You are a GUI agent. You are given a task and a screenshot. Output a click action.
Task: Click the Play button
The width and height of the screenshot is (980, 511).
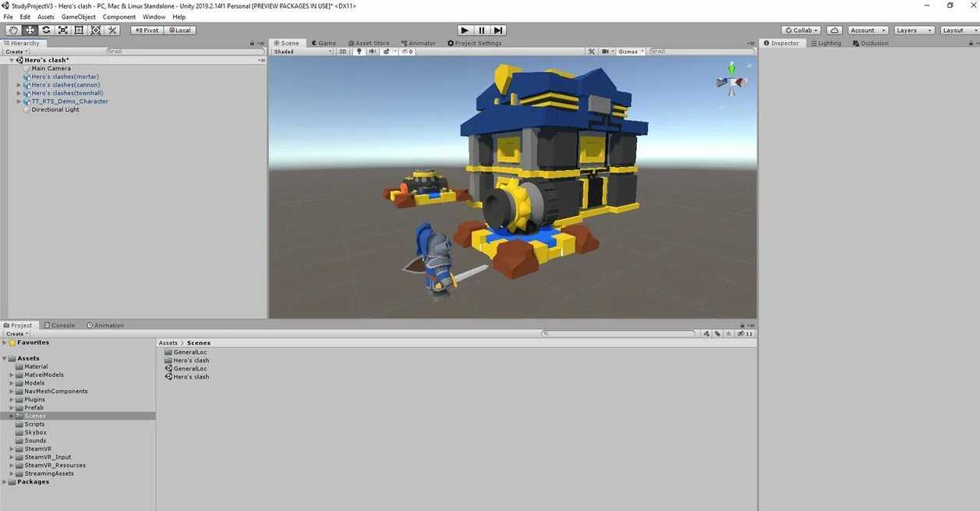(465, 30)
